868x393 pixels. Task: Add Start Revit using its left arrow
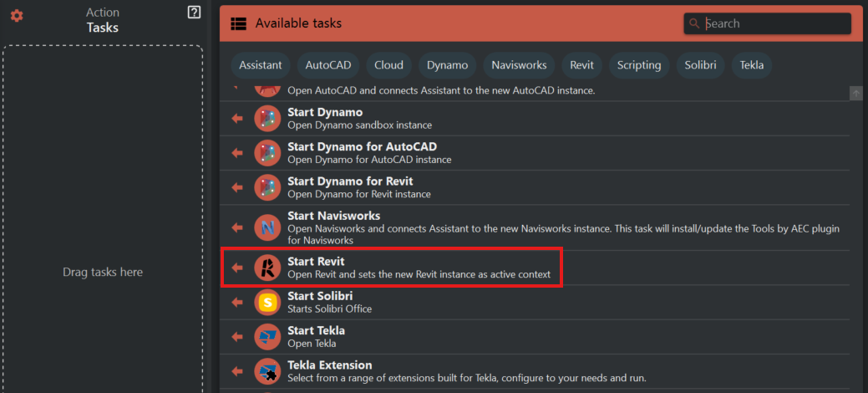pos(237,268)
